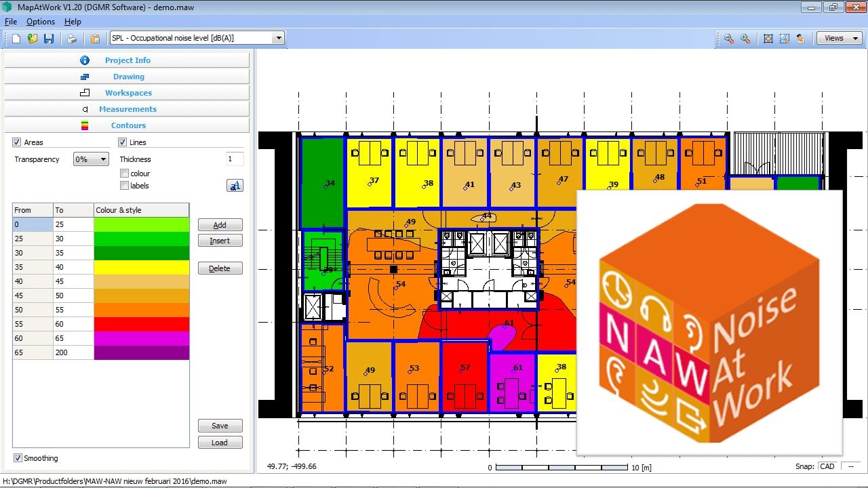Click room label 34 on the floor plan
Image resolution: width=868 pixels, height=488 pixels.
point(330,183)
